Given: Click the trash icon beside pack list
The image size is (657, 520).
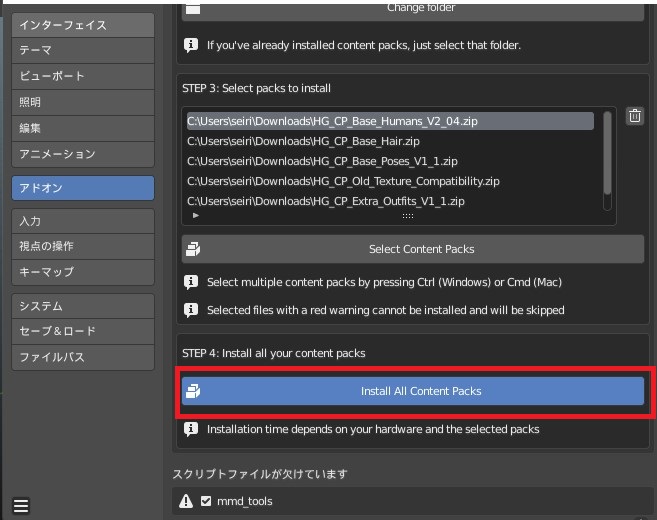Looking at the screenshot, I should pyautogui.click(x=634, y=116).
